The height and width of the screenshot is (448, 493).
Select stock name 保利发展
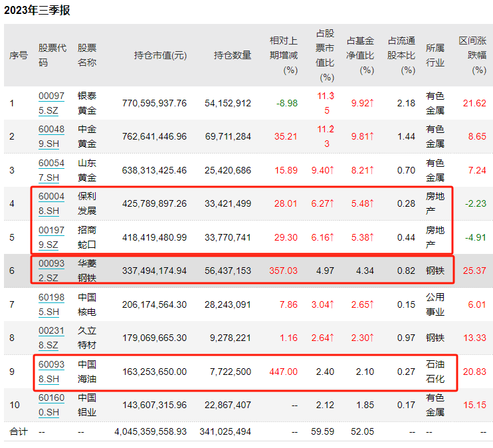coord(87,203)
